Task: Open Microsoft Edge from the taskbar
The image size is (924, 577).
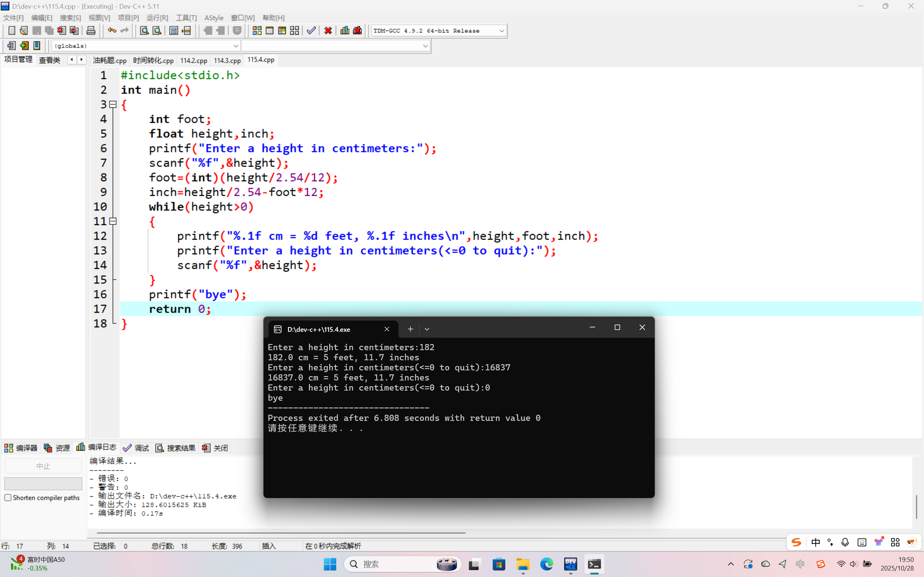Action: coord(546,564)
